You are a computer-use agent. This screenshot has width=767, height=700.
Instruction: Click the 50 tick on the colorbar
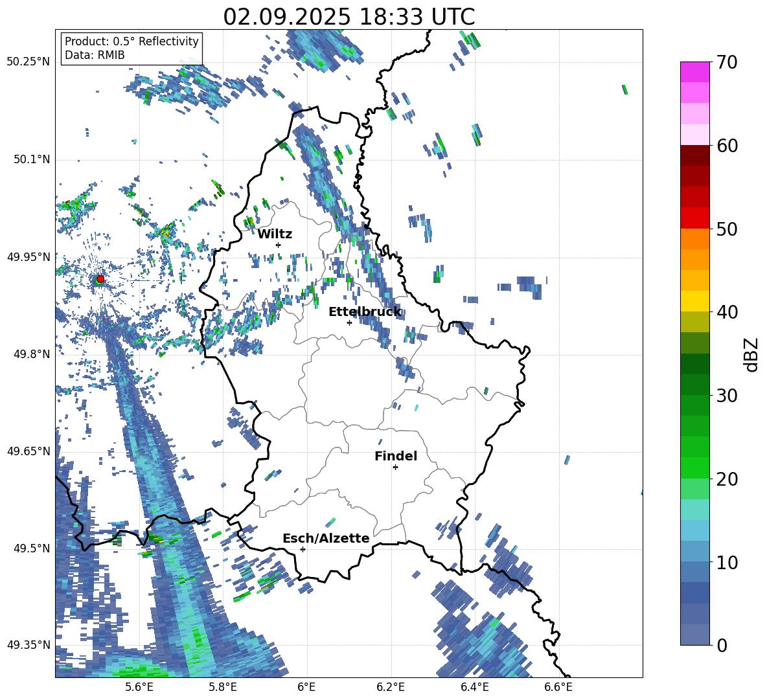[x=727, y=229]
